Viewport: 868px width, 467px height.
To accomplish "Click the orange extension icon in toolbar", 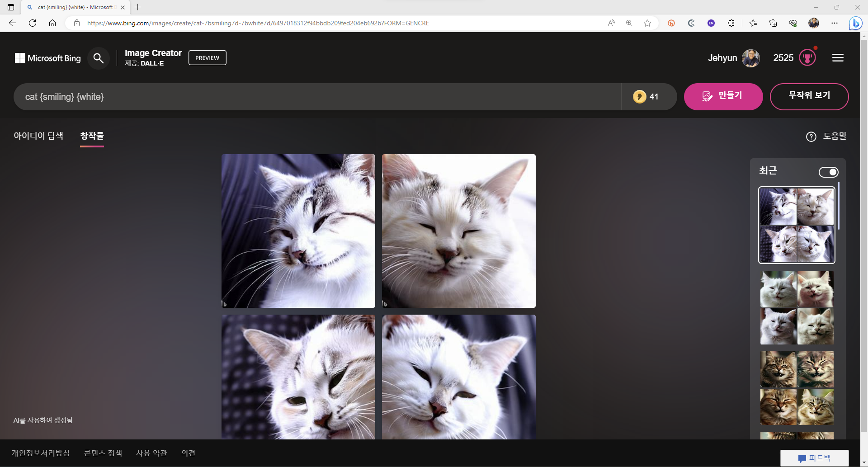I will coord(671,23).
